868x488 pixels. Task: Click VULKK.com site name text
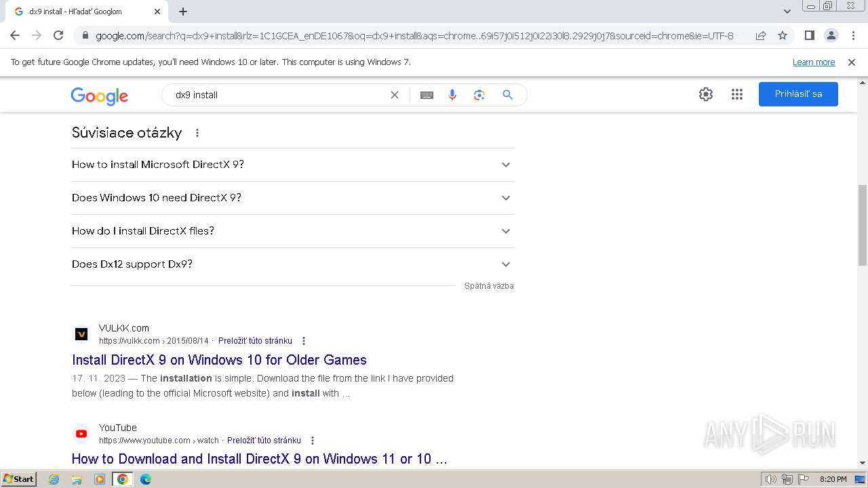point(124,328)
